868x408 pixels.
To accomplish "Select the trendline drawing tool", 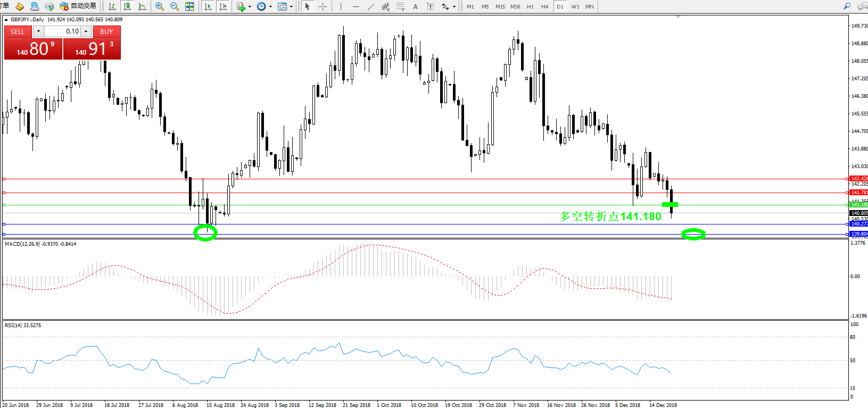I will (x=371, y=6).
